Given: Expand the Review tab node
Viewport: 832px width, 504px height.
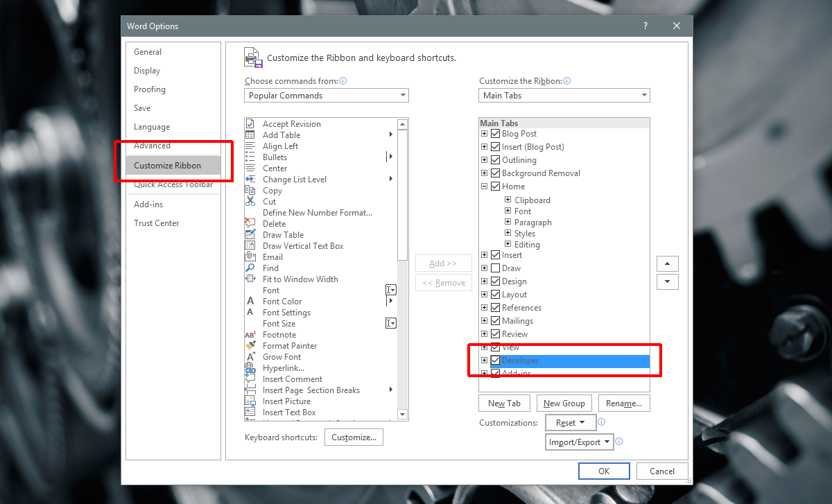Looking at the screenshot, I should (484, 334).
